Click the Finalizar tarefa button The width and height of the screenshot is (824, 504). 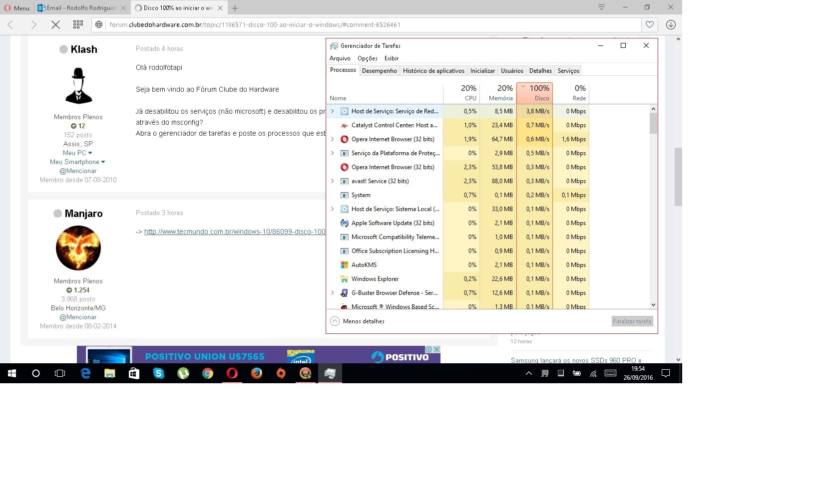[632, 321]
